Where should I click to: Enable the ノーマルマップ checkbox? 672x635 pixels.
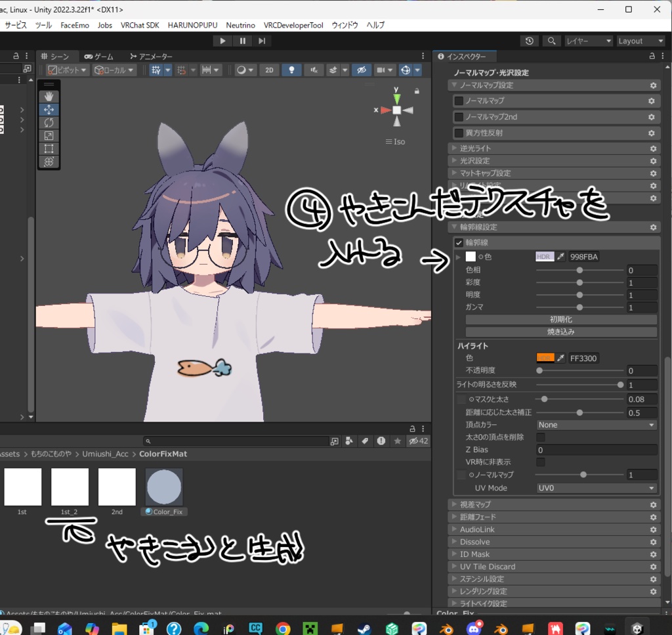459,100
